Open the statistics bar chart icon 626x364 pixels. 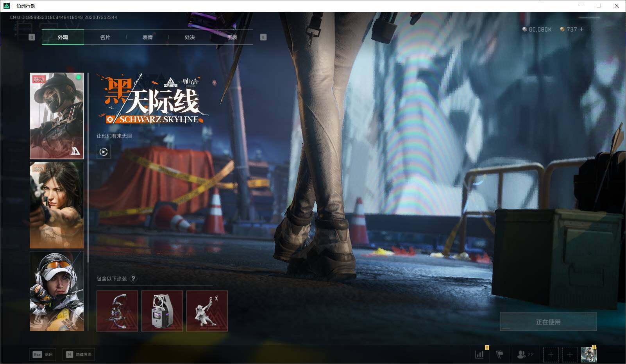(480, 354)
